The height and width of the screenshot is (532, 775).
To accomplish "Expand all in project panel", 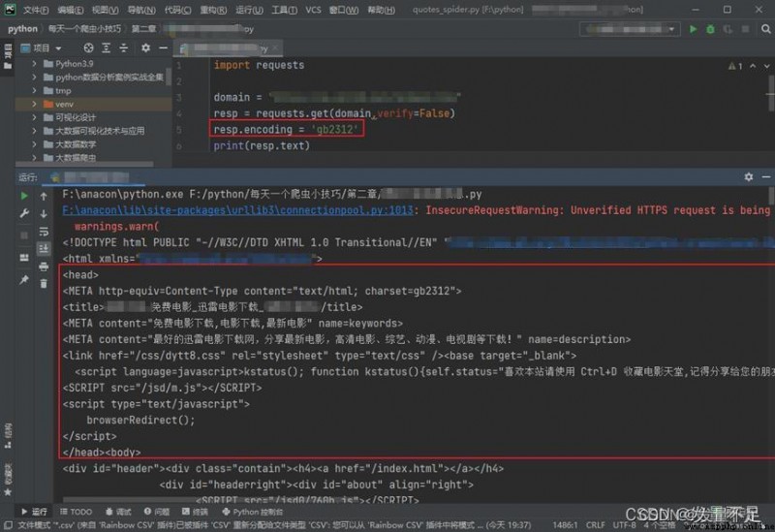I will tap(107, 47).
